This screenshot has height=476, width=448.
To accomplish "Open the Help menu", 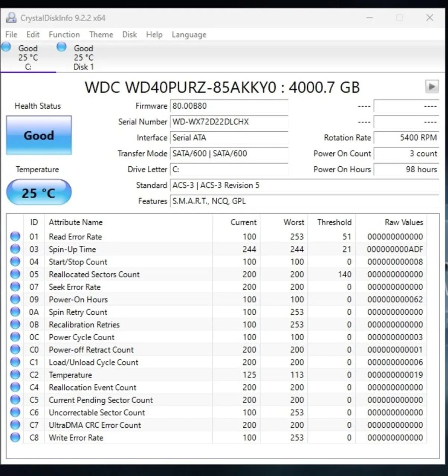I will click(x=154, y=35).
